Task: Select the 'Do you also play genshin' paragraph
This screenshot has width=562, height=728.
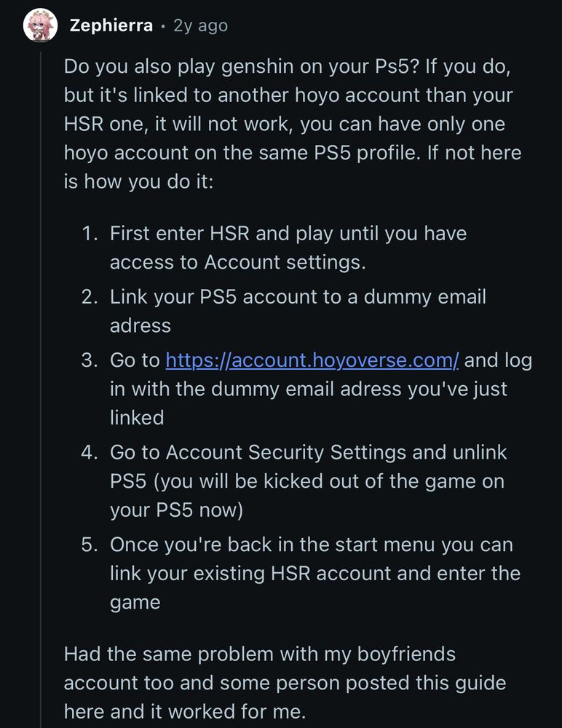Action: [x=293, y=124]
